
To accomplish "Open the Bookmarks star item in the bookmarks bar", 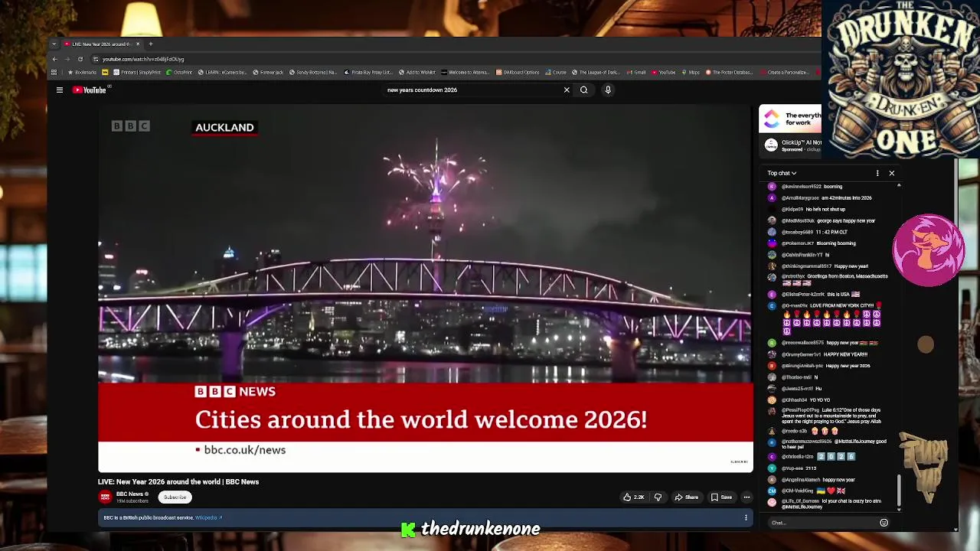I will (x=82, y=73).
